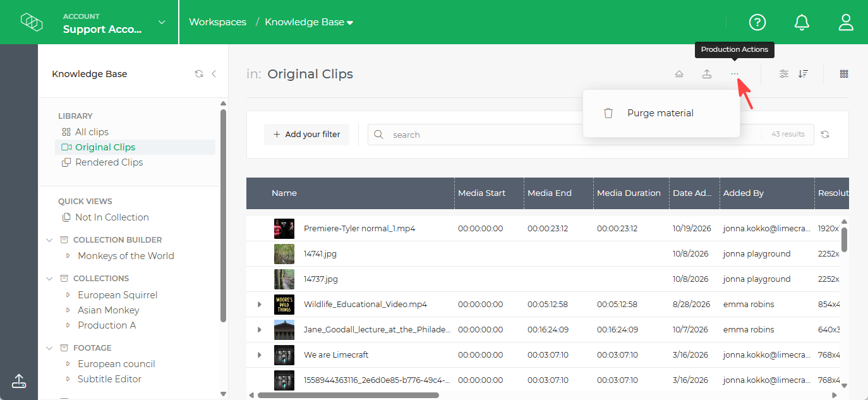Expand the Monkeys of the World node
This screenshot has height=400, width=868.
pyautogui.click(x=68, y=256)
